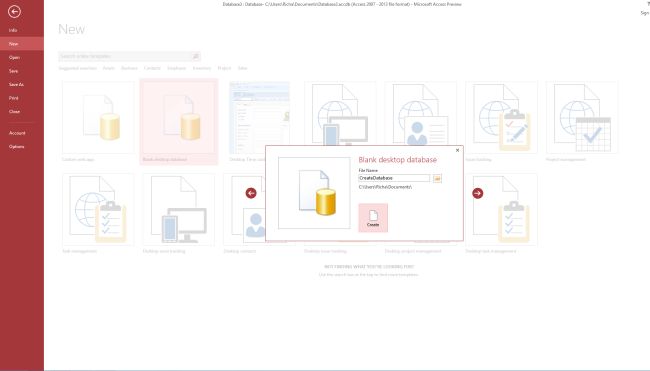Close the Blank desktop database dialog
The height and width of the screenshot is (371, 650).
click(457, 150)
